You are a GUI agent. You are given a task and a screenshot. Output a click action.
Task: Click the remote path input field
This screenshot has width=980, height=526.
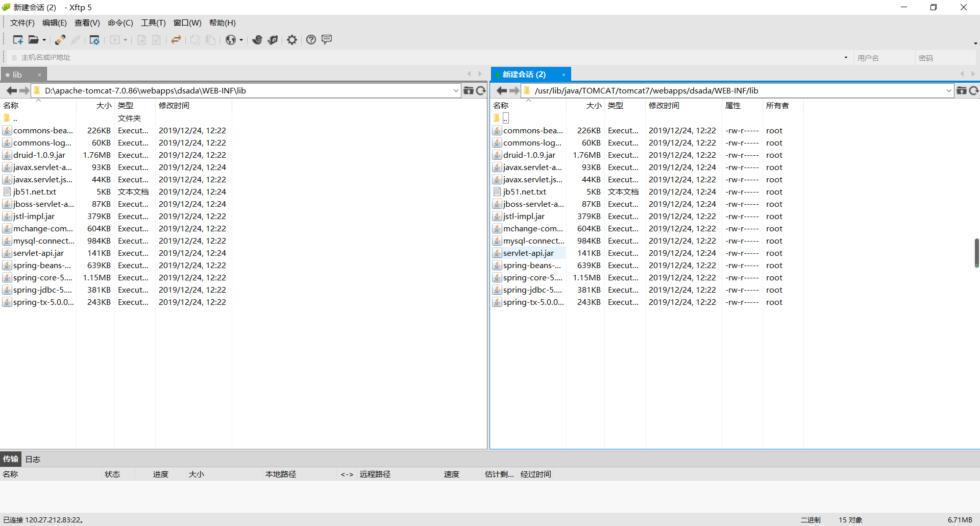(x=738, y=90)
